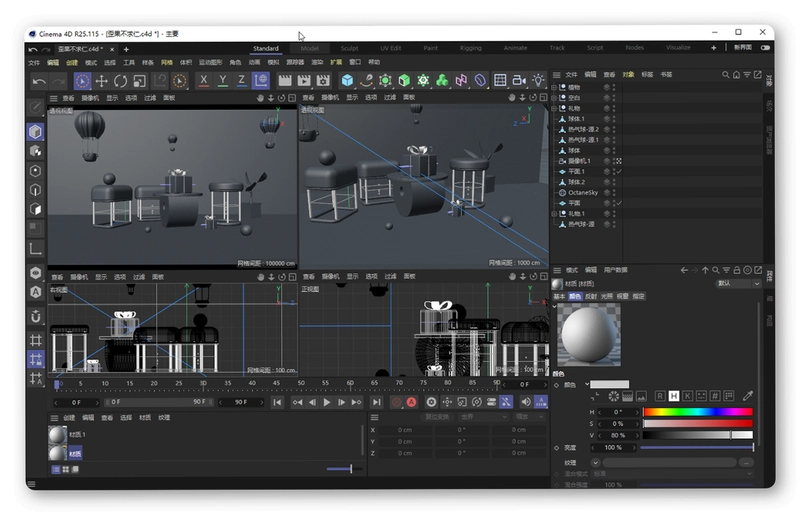Select the 材质.1 material thumbnail

tap(57, 435)
